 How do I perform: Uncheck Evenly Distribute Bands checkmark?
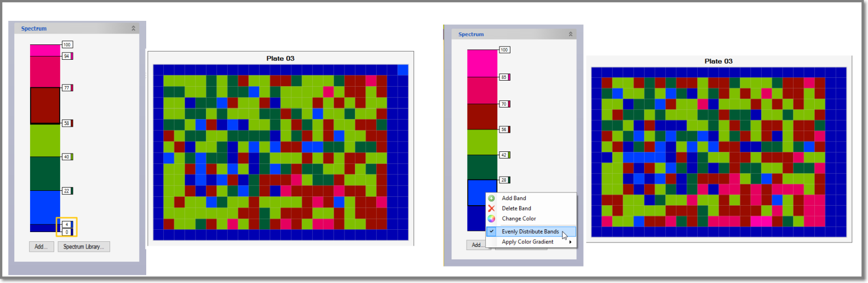coord(492,231)
